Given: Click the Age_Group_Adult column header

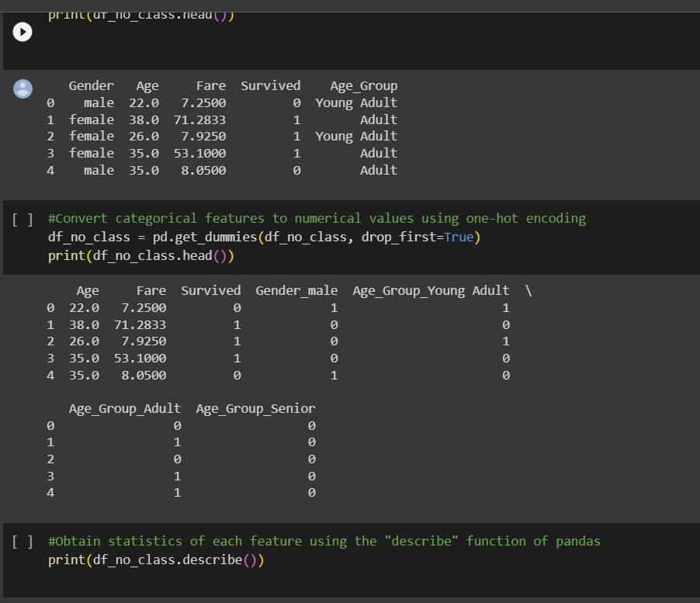Looking at the screenshot, I should point(125,408).
